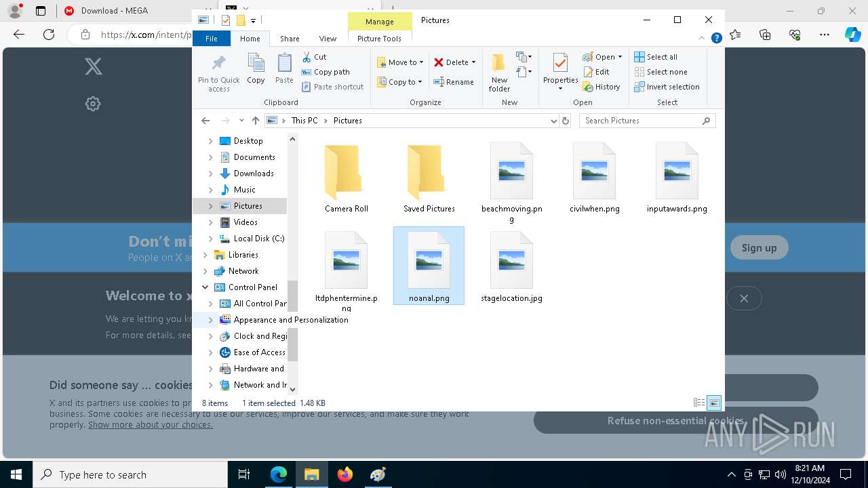Expand Libraries in navigation pane
Viewport: 868px width, 488px height.
(x=205, y=255)
